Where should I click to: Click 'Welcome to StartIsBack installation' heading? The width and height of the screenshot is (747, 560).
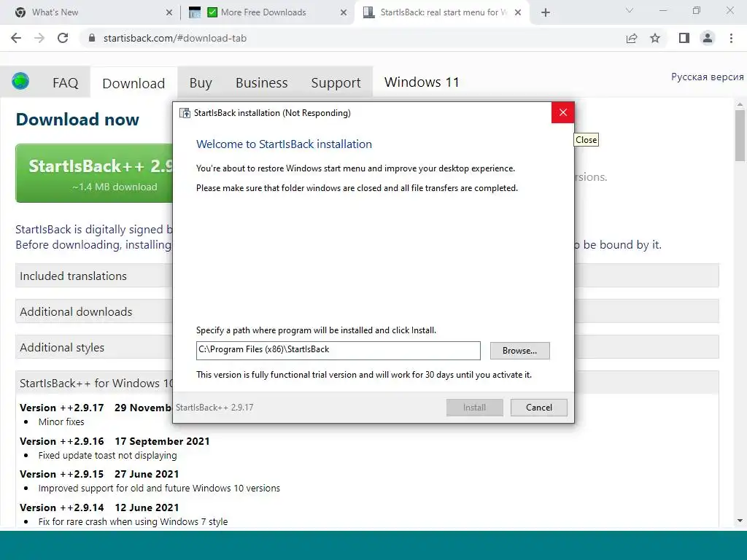click(x=284, y=144)
